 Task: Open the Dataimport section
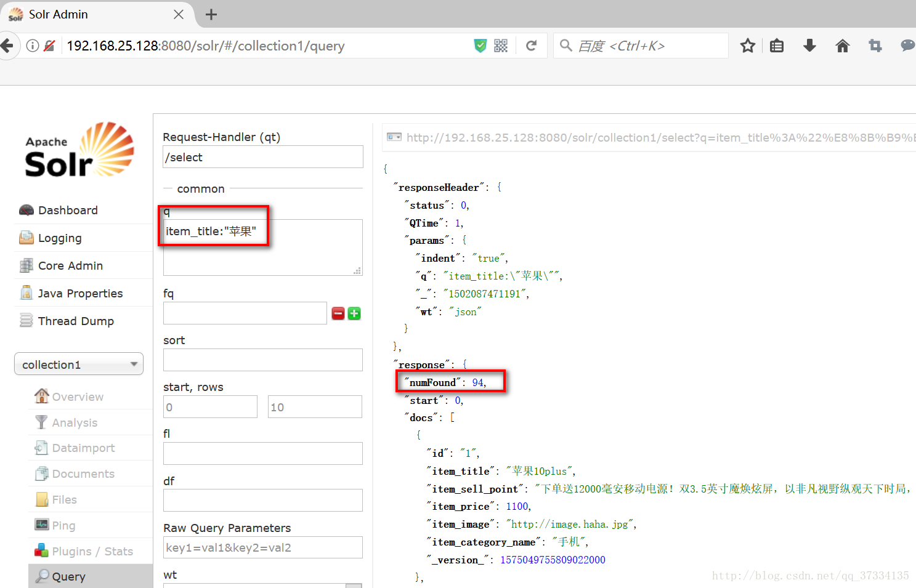point(83,448)
